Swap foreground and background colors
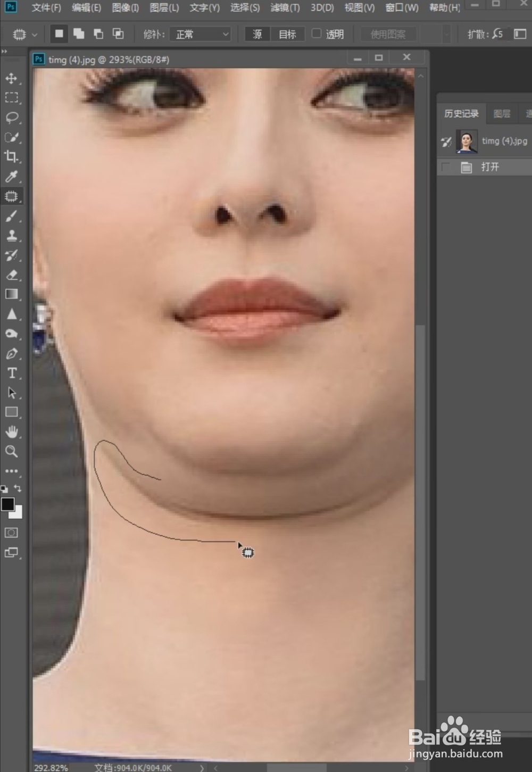The image size is (532, 772). [18, 488]
